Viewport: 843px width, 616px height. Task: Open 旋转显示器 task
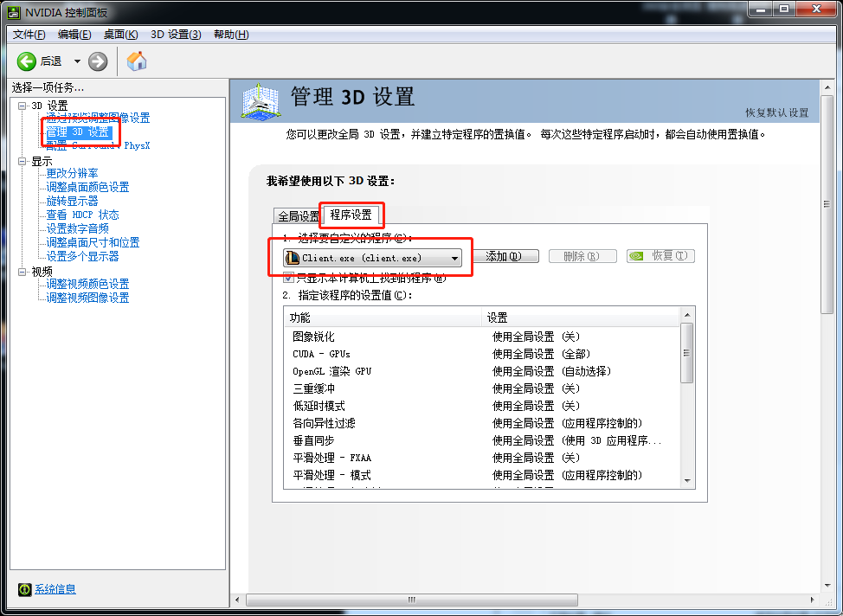click(72, 201)
